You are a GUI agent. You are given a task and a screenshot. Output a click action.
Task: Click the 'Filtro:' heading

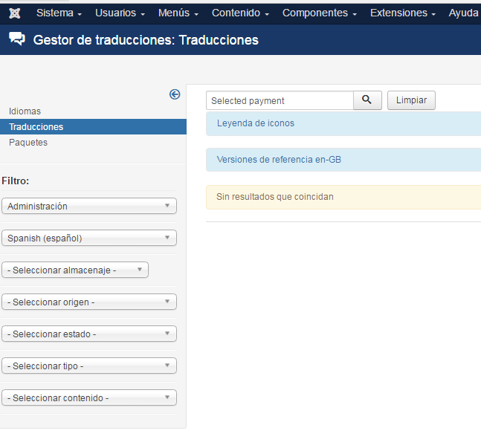tap(16, 181)
